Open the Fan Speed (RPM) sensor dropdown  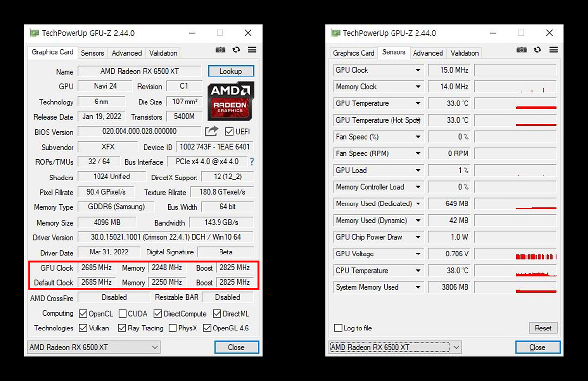418,153
